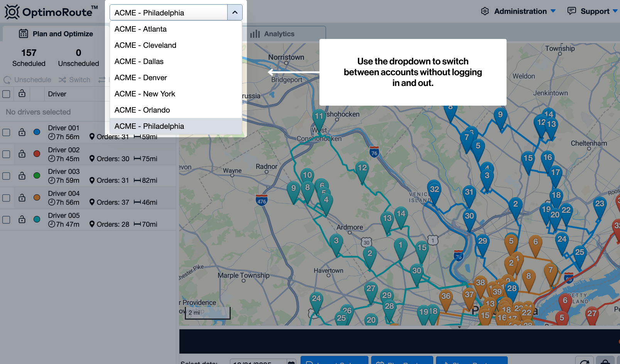Click the OptimoRoute gear logo icon
Viewport: 620px width, 364px height.
pos(12,12)
